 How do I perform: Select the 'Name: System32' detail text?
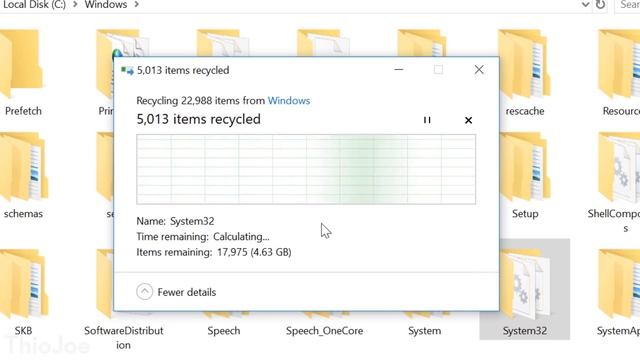175,221
